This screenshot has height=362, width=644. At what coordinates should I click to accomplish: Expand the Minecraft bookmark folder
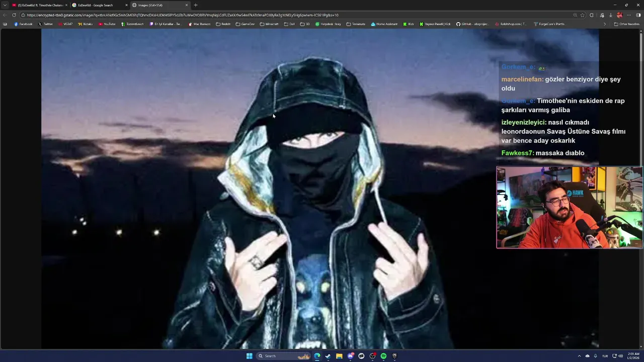pyautogui.click(x=269, y=24)
